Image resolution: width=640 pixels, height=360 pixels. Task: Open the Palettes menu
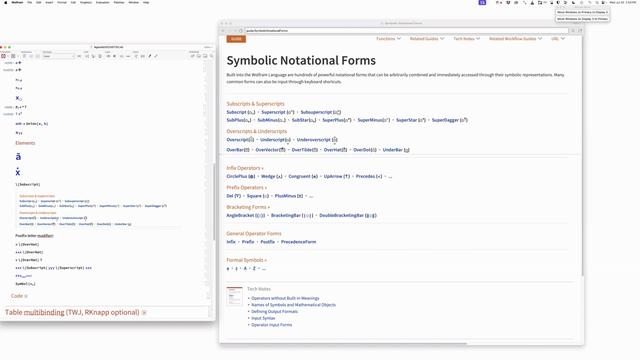pos(119,2)
